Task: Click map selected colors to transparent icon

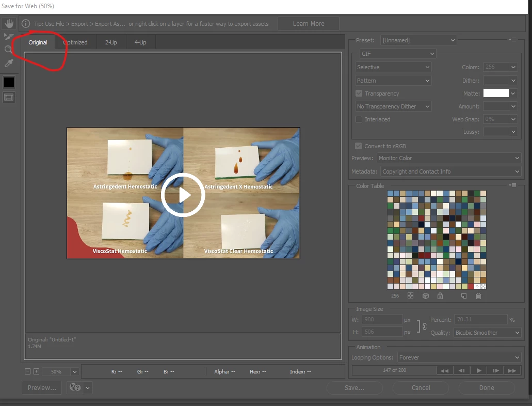Action: pyautogui.click(x=411, y=295)
